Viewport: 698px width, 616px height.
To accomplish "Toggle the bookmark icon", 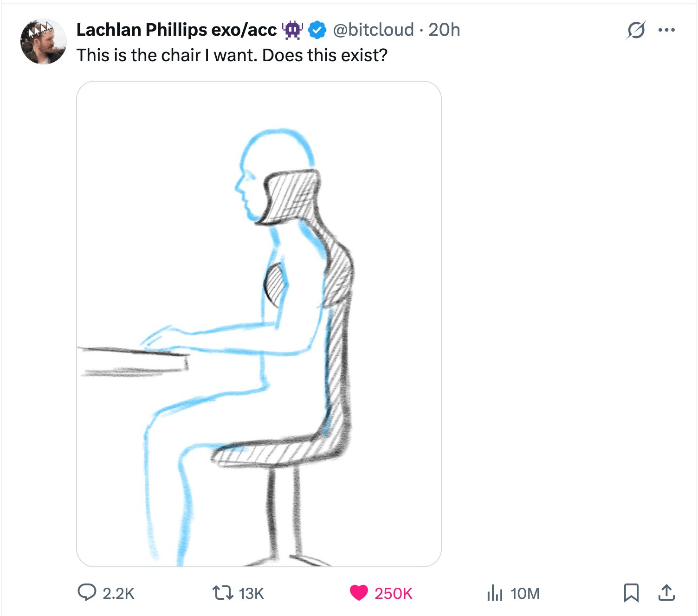I will 631,593.
